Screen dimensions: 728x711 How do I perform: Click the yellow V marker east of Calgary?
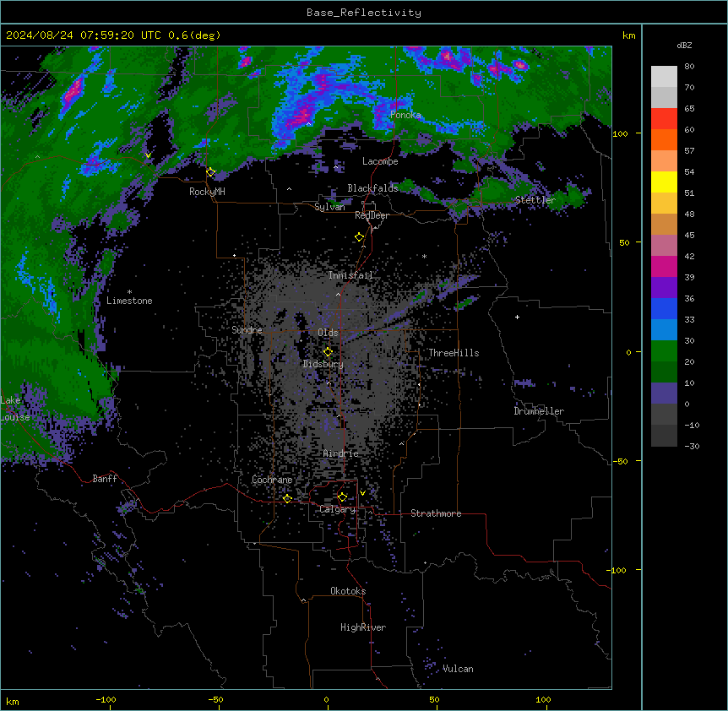tap(362, 493)
